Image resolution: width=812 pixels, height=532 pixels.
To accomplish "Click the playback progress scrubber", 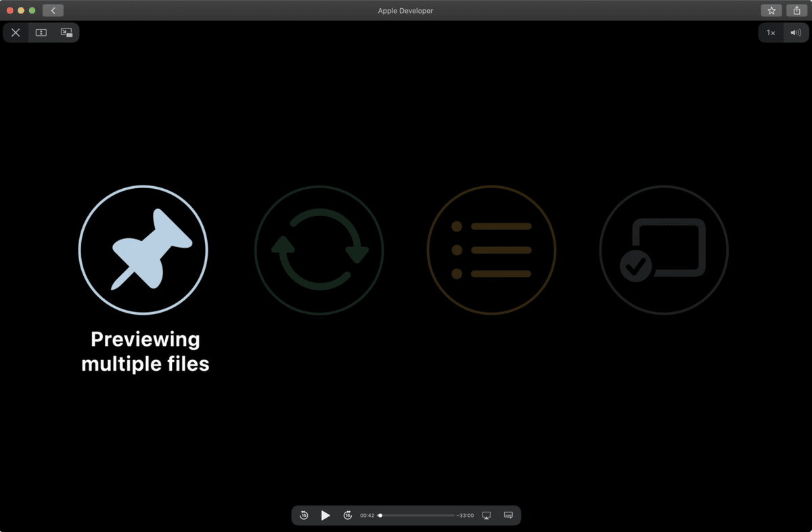I will tap(417, 516).
